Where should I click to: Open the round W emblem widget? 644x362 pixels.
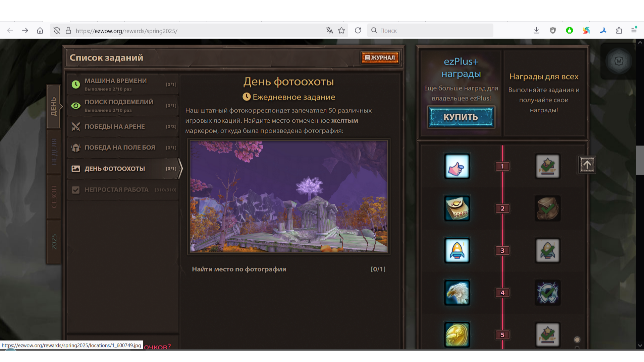point(619,61)
